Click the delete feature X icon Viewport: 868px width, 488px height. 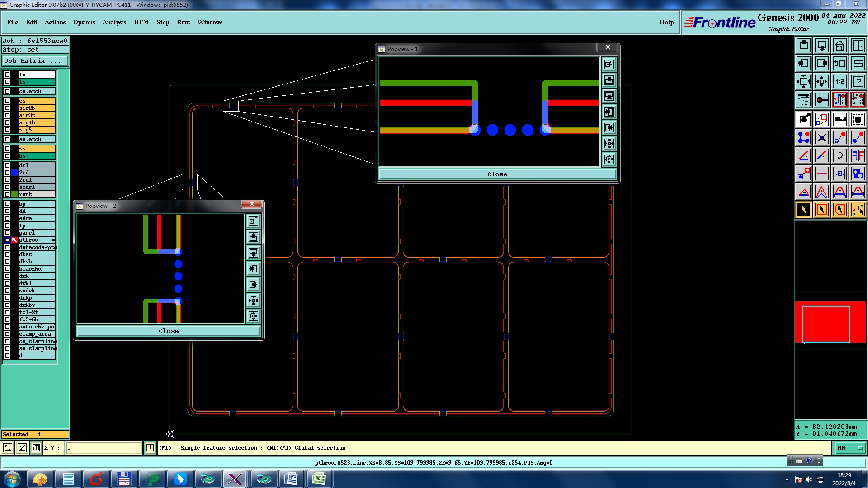(x=821, y=137)
